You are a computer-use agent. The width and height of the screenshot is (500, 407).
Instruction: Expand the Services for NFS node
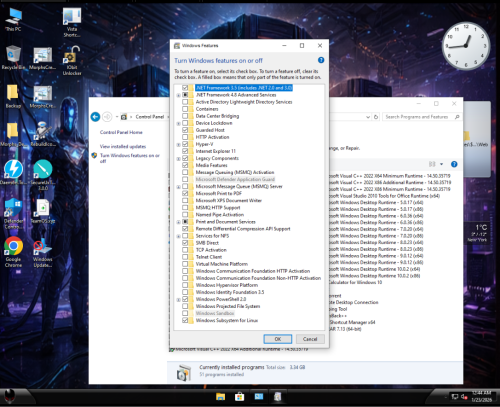click(178, 236)
